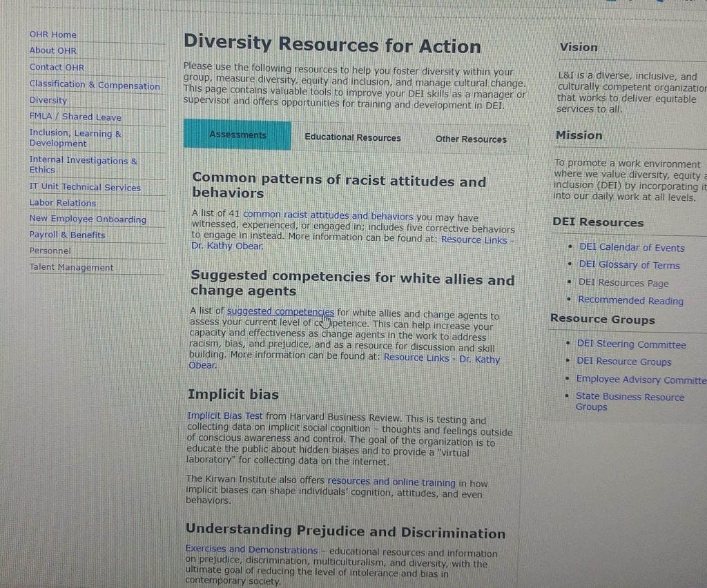Open the Talent Management sidebar link
The image size is (707, 588).
[71, 267]
